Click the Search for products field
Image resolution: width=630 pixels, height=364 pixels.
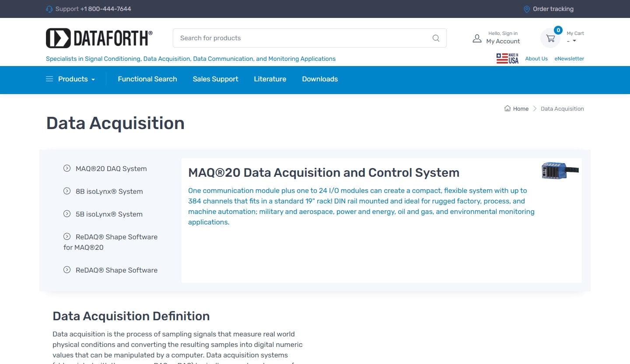[310, 38]
